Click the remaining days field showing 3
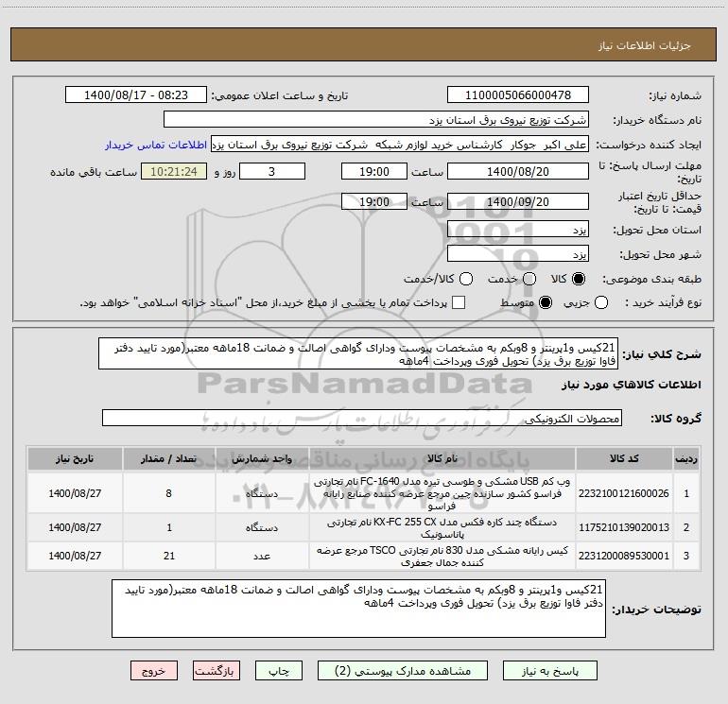 (272, 171)
